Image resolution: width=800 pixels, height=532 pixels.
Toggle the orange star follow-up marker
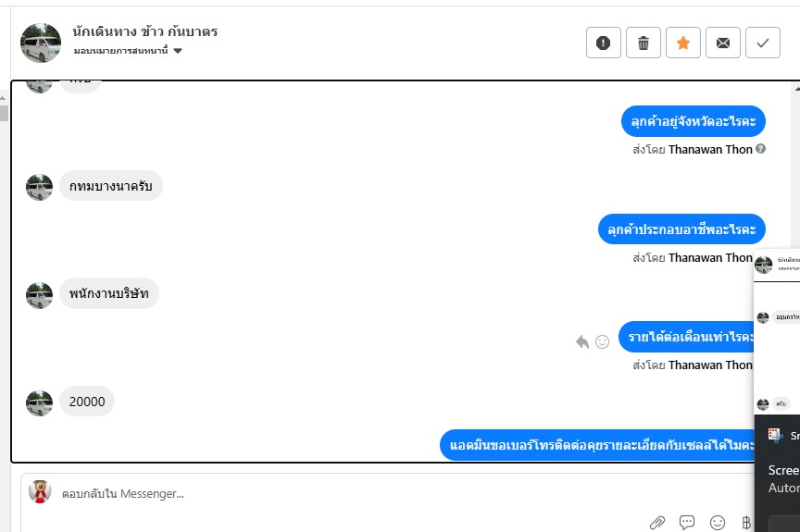coord(682,43)
